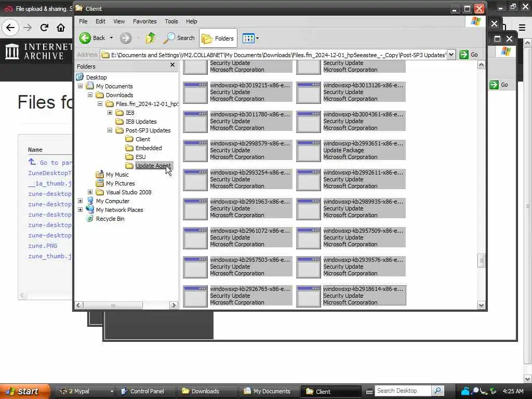Select the windowsxp-kb3011780 file icon

[195, 122]
